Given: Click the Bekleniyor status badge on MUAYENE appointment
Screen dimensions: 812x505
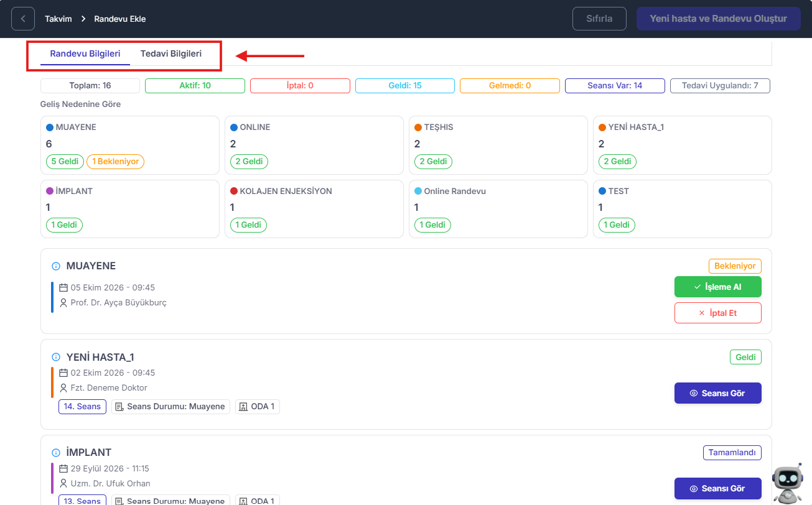Looking at the screenshot, I should pos(735,266).
